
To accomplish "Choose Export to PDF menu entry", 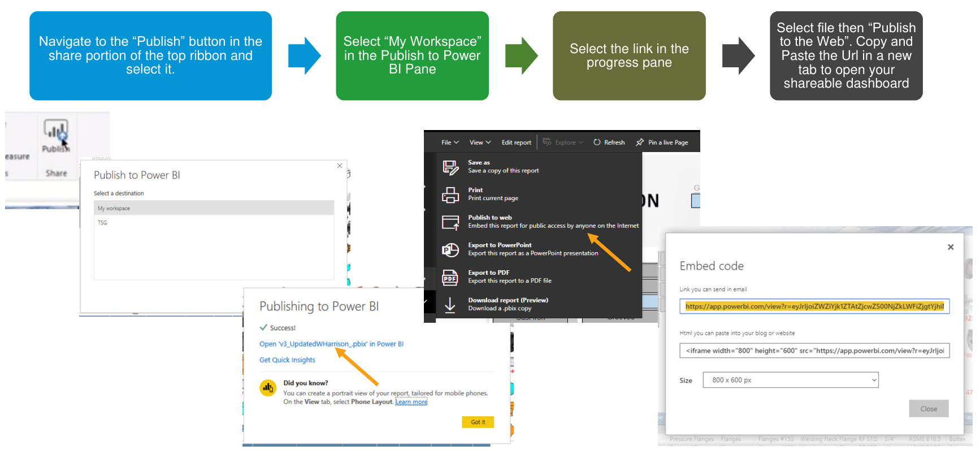I will (x=539, y=276).
